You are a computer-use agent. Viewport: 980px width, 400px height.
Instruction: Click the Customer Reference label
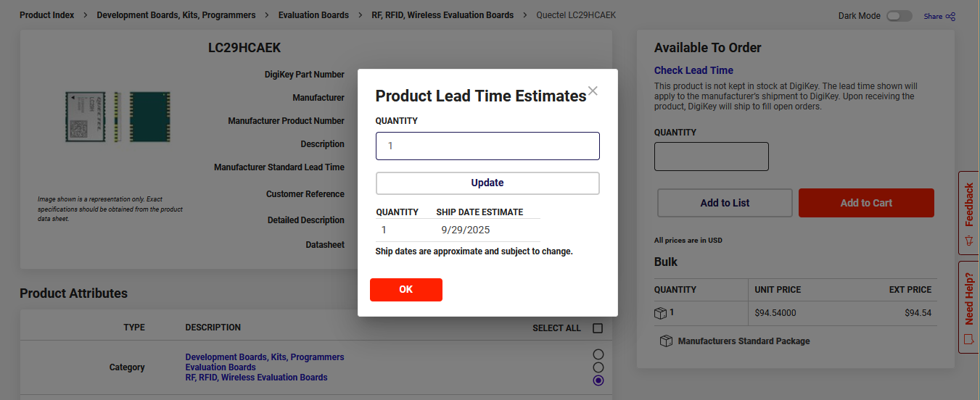pyautogui.click(x=305, y=194)
